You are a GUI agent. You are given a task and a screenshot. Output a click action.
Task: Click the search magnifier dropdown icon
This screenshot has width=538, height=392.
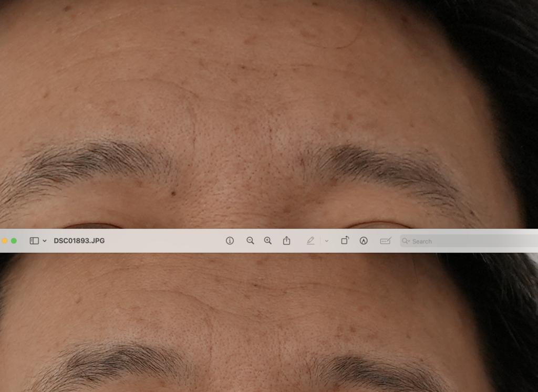pyautogui.click(x=406, y=241)
